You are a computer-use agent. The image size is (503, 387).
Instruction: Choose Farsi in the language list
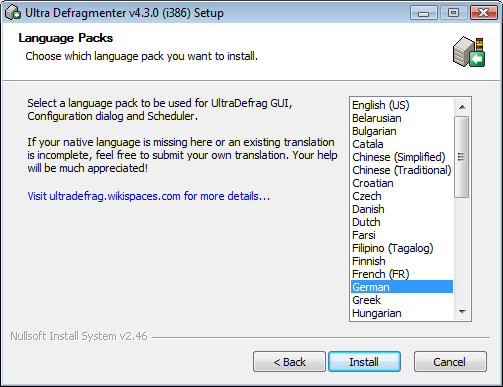pos(402,235)
